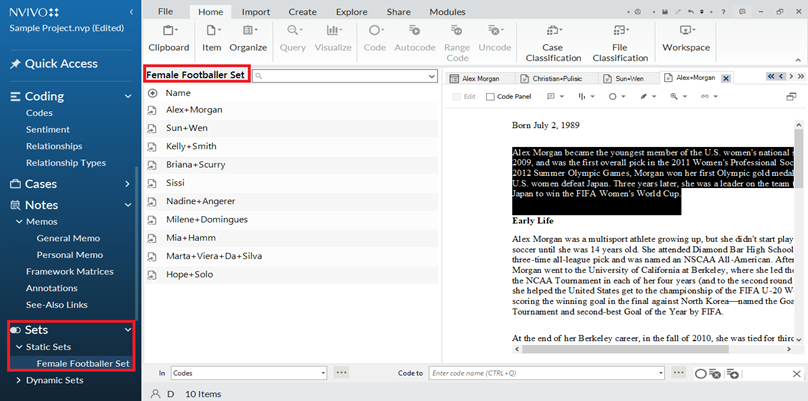Select Sun+Wen in the list
Screen dimensions: 808x401
[187, 128]
